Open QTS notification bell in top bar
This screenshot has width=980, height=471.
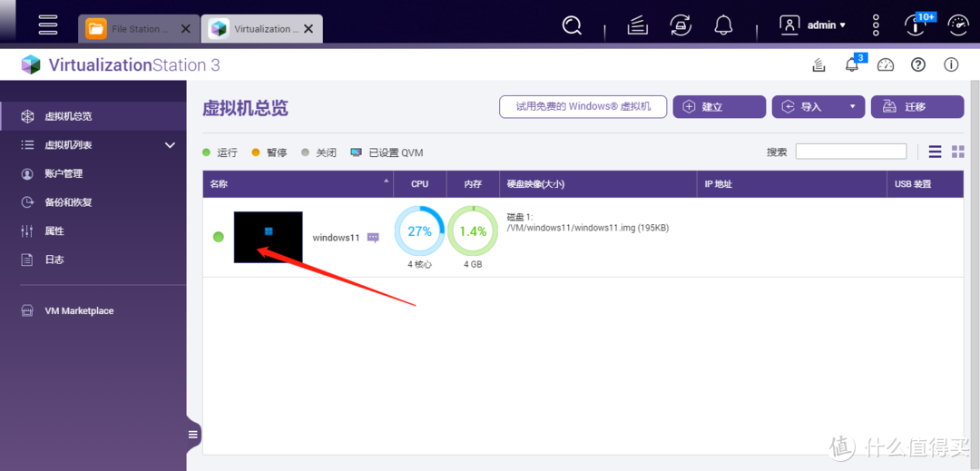(724, 25)
